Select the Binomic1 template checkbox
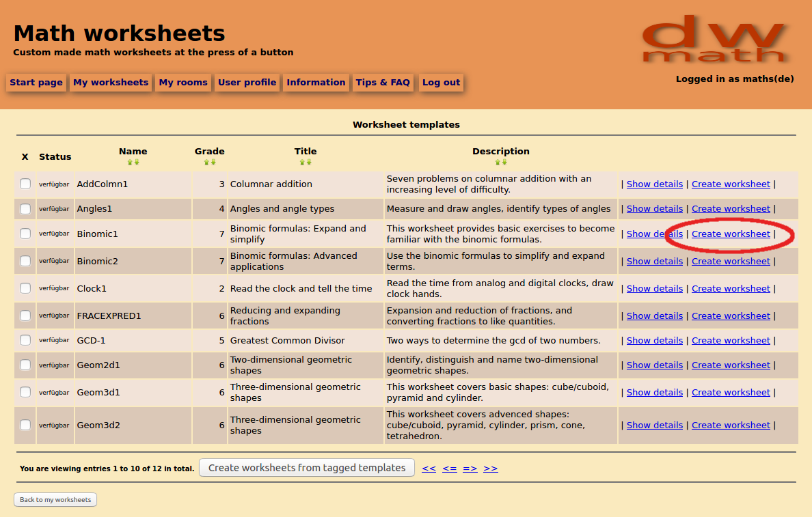Screen dimensions: 812x517 tap(25, 234)
